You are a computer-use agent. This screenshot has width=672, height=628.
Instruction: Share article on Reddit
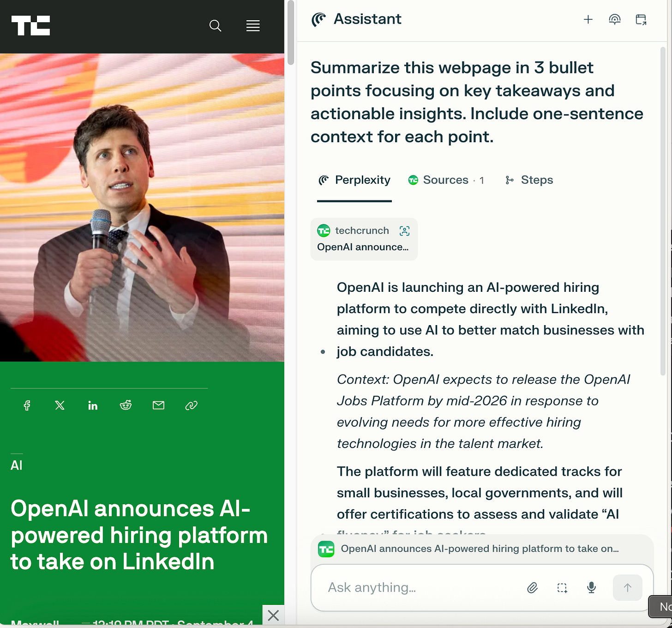(126, 405)
